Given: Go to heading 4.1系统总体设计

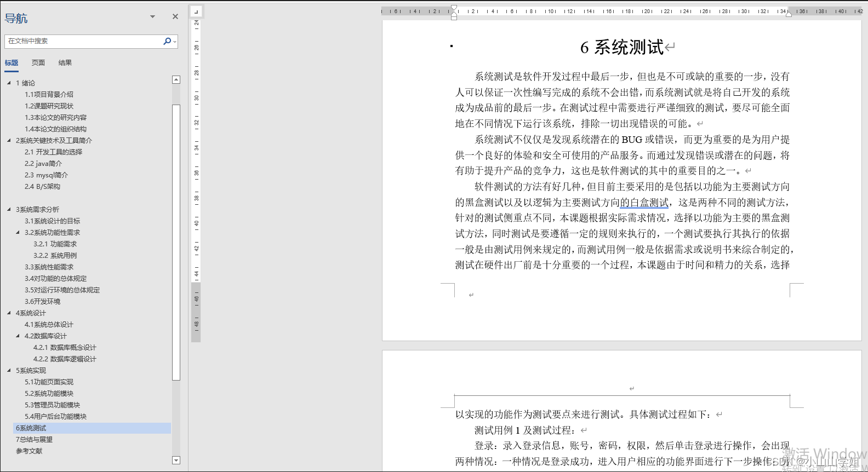Looking at the screenshot, I should 49,325.
